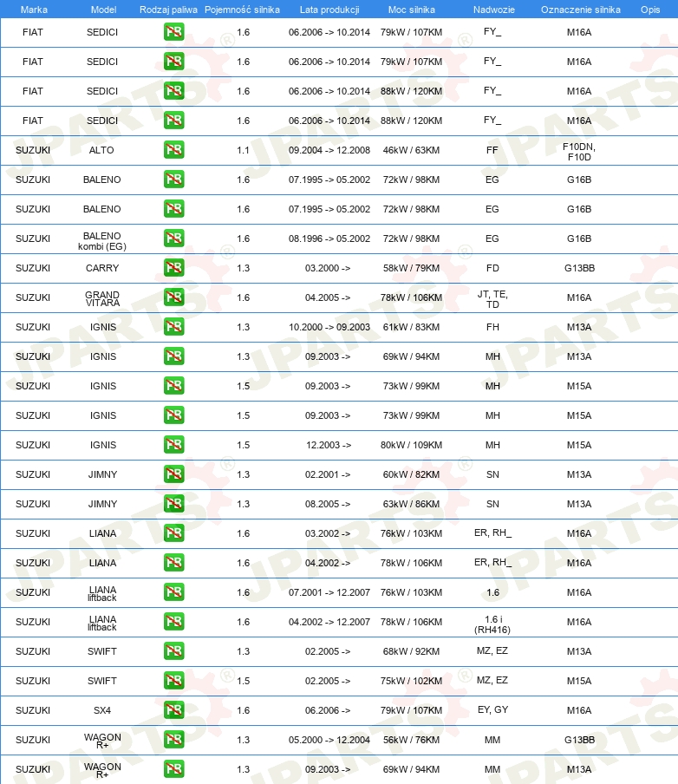Click the '05.2000 -> 12.2004' production years cell
The image size is (678, 784).
[x=329, y=740]
